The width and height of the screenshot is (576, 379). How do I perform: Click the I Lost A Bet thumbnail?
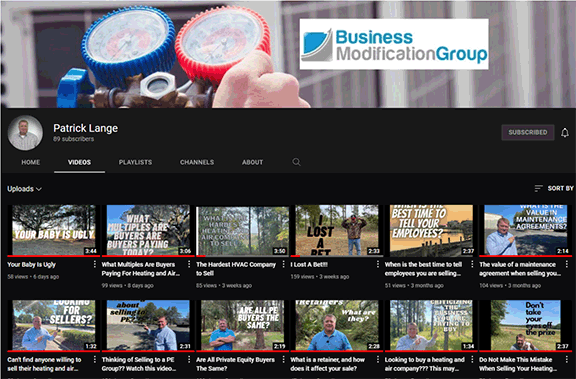[x=337, y=230]
